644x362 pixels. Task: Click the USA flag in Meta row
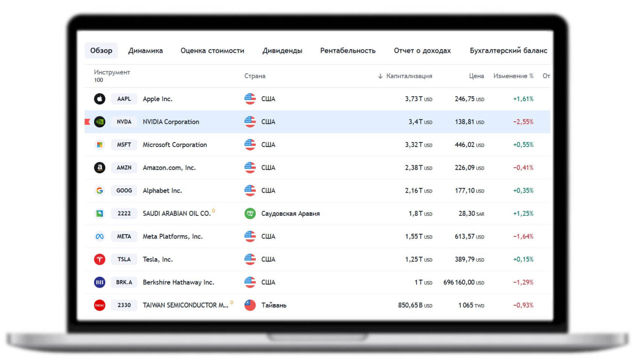tap(250, 236)
